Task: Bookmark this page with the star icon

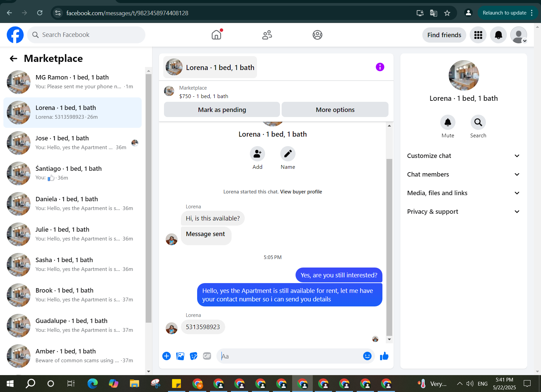Action: point(447,13)
